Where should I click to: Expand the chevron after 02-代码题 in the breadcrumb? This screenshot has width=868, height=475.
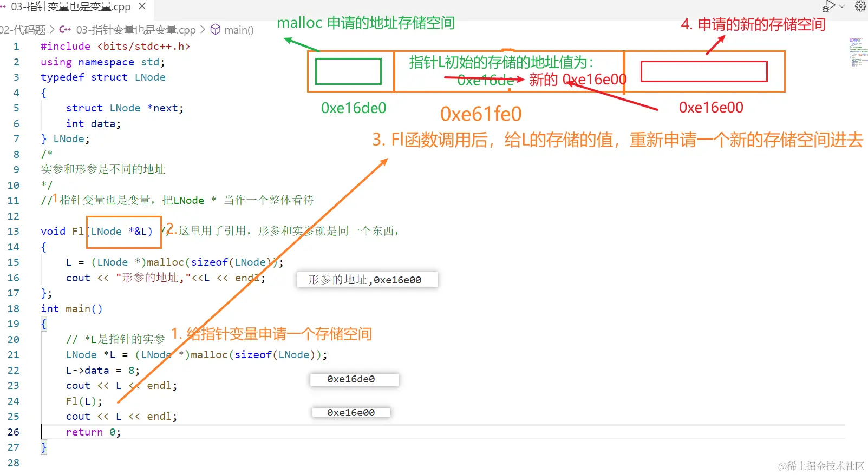coord(52,30)
